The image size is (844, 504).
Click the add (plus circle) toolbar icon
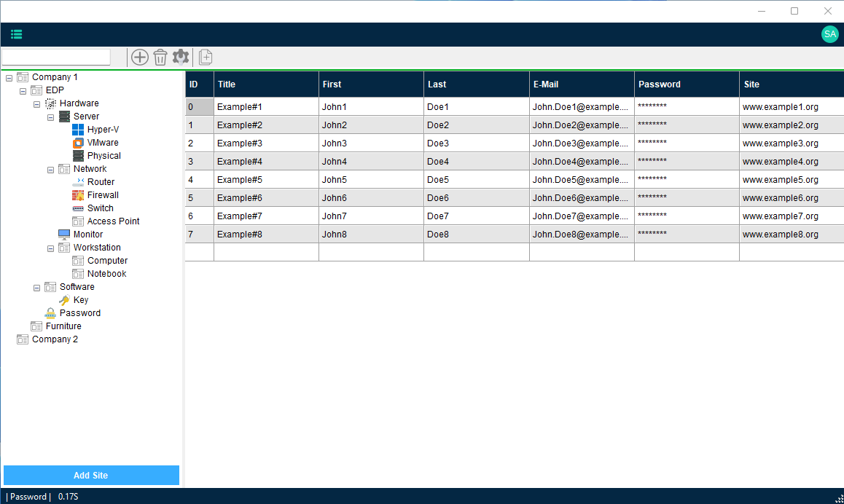coord(140,57)
